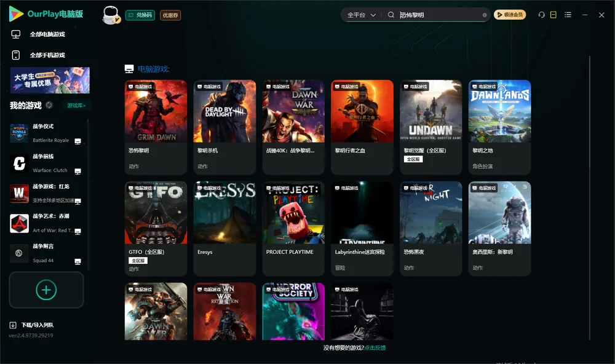615x364 pixels.
Task: Clear the search text with the x icon
Action: click(485, 15)
